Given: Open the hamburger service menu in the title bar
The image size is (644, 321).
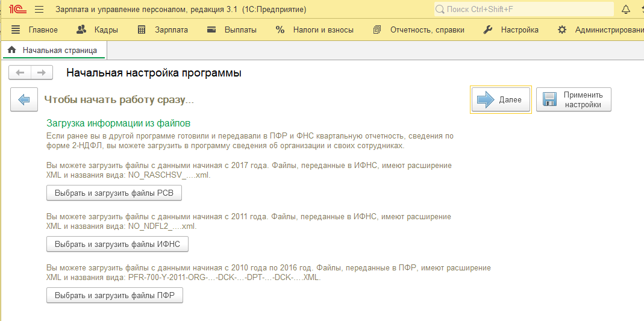Looking at the screenshot, I should click(x=39, y=10).
